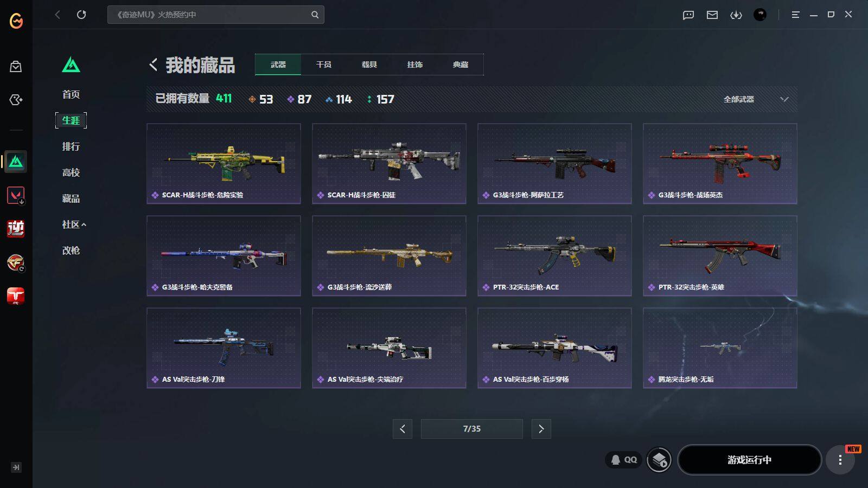
Task: Select the Valorant game icon in sidebar
Action: tap(16, 195)
